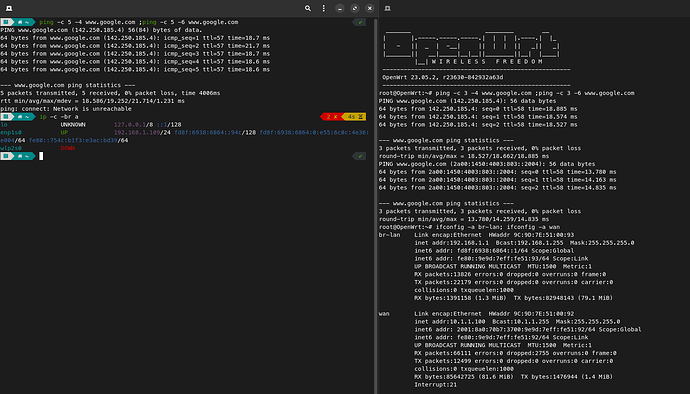Click '64 bytes from 142.250.185.4: seq=0' line
Image resolution: width=690 pixels, height=394 pixels.
[x=478, y=109]
